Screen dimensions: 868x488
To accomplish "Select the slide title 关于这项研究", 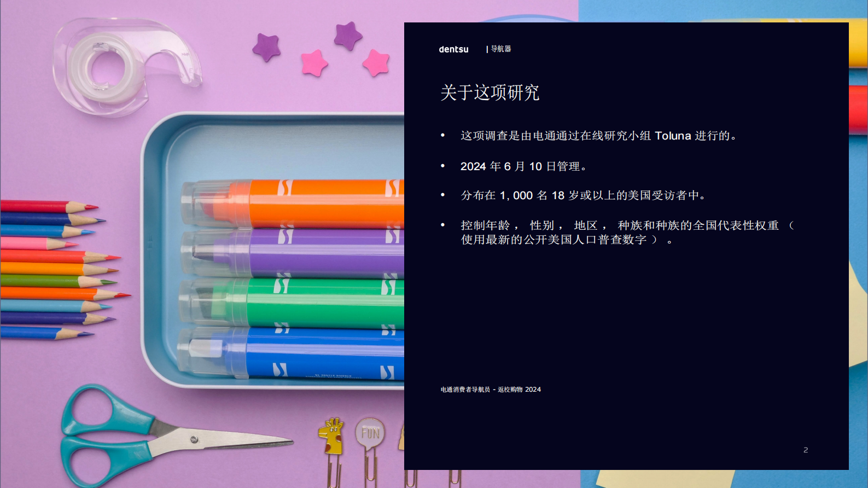I will point(490,92).
